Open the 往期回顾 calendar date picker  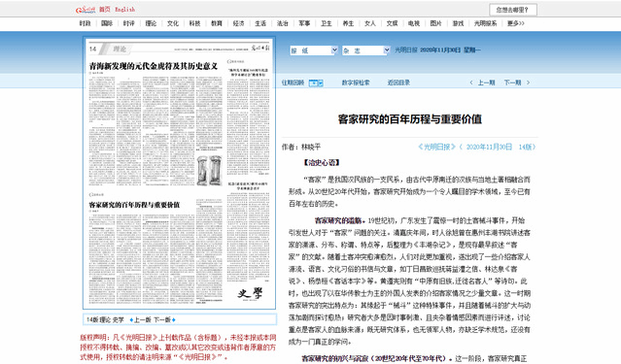click(316, 83)
